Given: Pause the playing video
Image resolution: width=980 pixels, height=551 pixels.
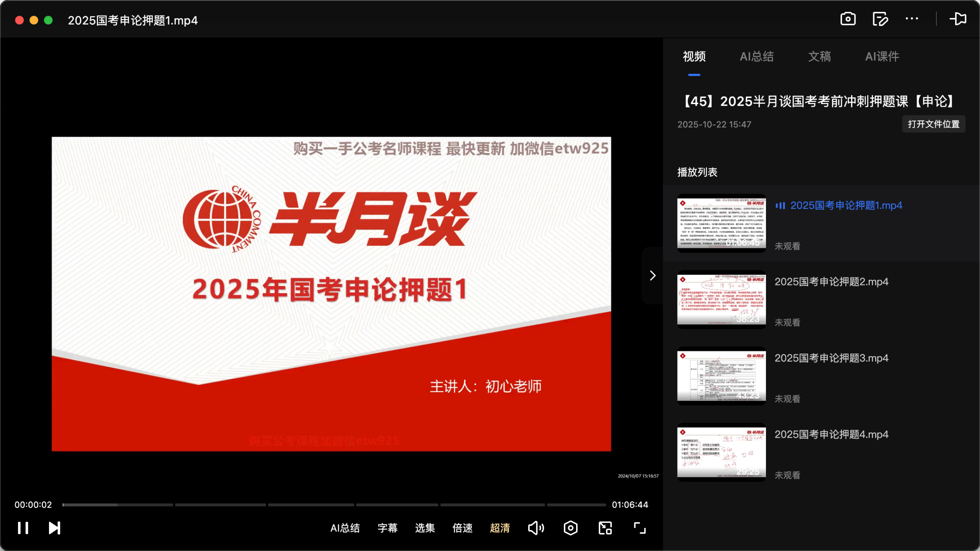Looking at the screenshot, I should (23, 528).
